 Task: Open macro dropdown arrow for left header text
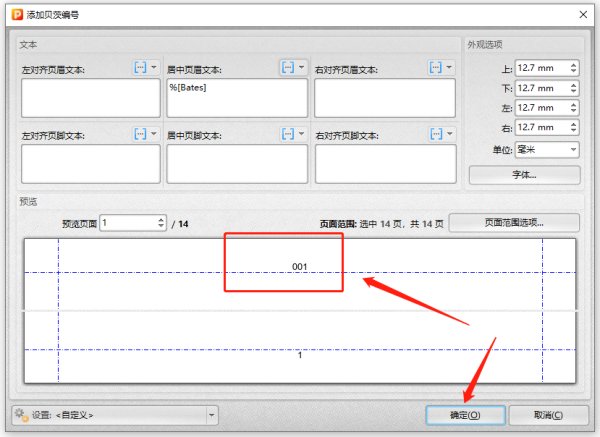click(154, 68)
